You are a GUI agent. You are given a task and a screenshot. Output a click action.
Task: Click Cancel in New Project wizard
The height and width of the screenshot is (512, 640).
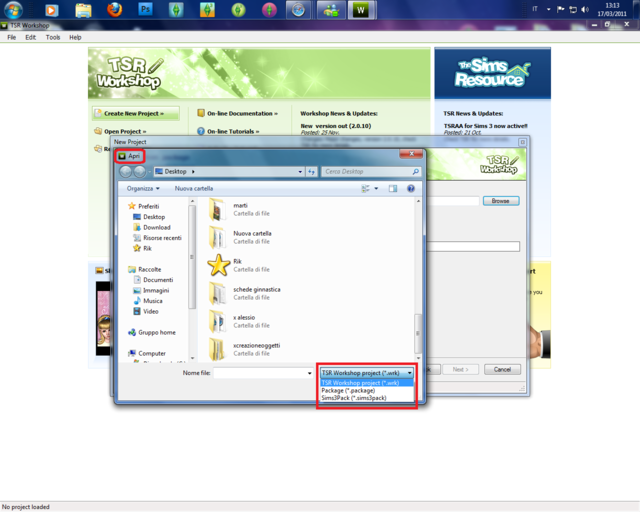(x=502, y=370)
